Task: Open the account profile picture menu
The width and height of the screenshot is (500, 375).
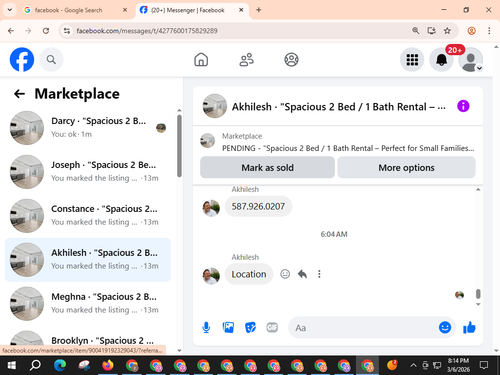Action: 471,60
